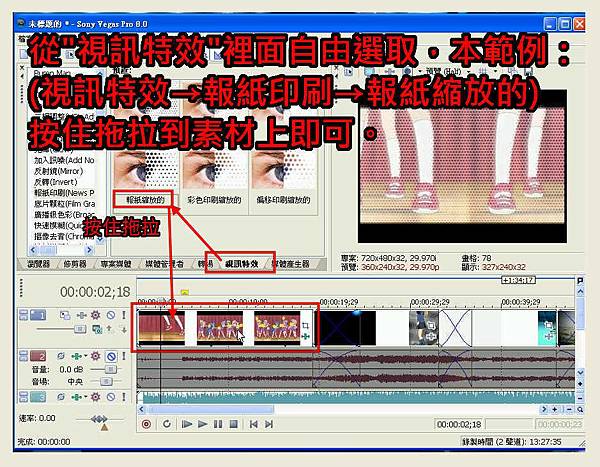Click make compositing child arrow on track 1
The height and width of the screenshot is (467, 600).
[124, 329]
